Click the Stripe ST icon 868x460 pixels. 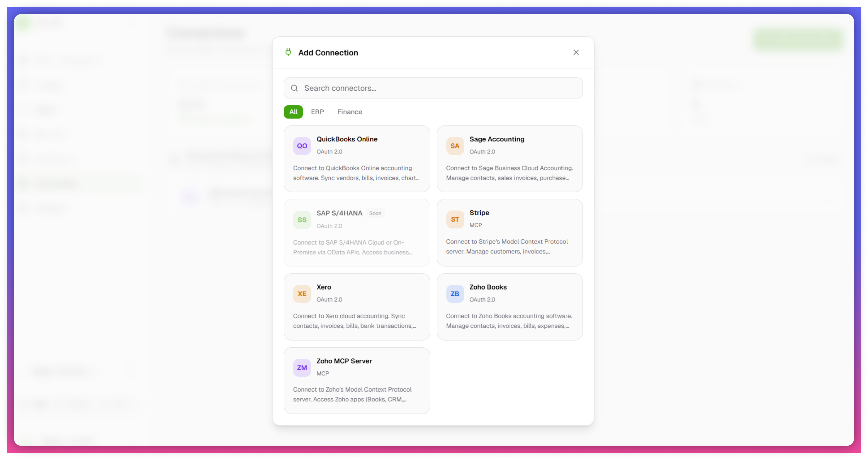[455, 219]
